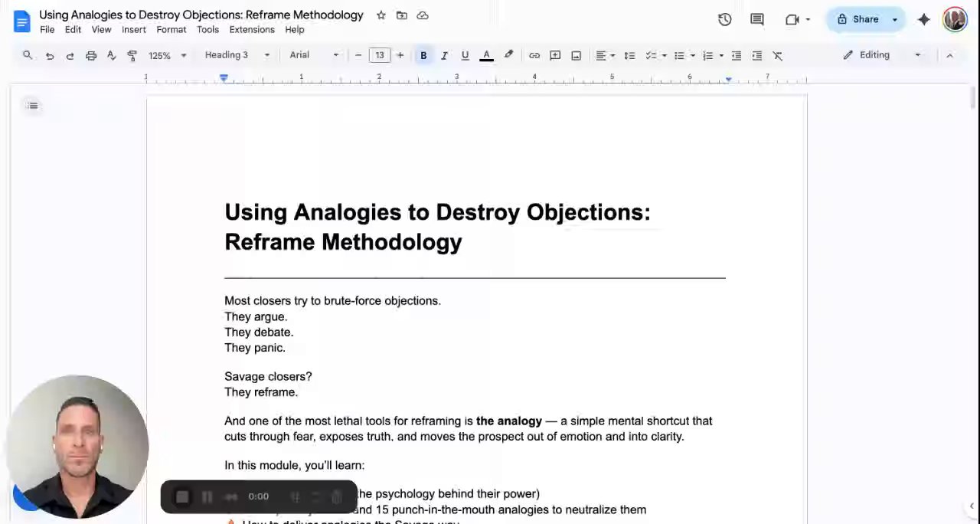Expand the checklist menu arrow
The height and width of the screenshot is (524, 980).
click(664, 55)
